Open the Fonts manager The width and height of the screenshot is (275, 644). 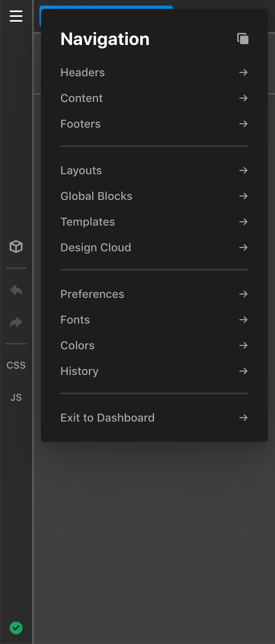(75, 320)
